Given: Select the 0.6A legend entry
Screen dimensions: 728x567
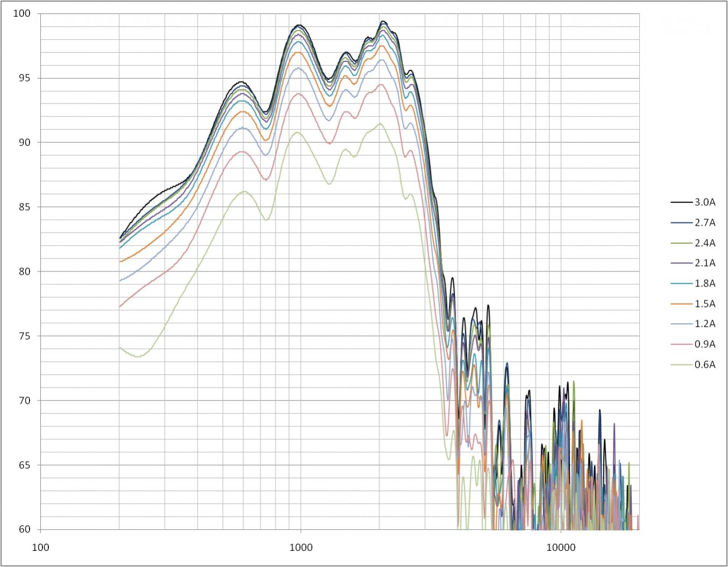Looking at the screenshot, I should tap(693, 365).
